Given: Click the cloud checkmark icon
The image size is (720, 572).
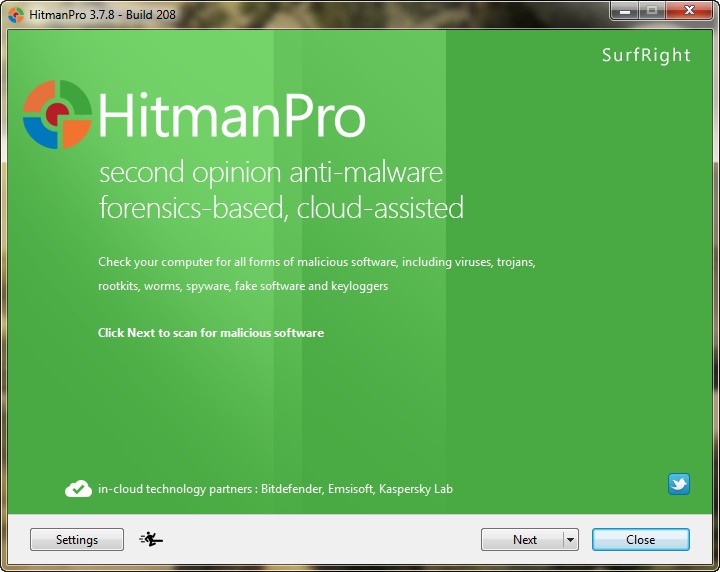Looking at the screenshot, I should click(x=78, y=489).
